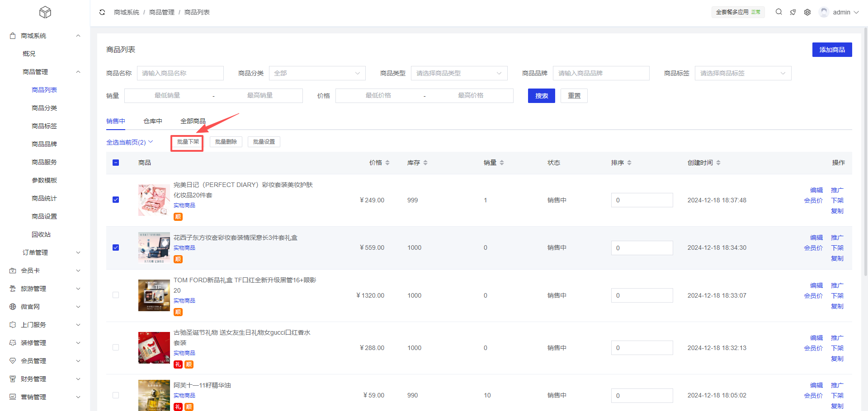This screenshot has width=868, height=411.
Task: Click the 批量下架 button
Action: (x=187, y=142)
